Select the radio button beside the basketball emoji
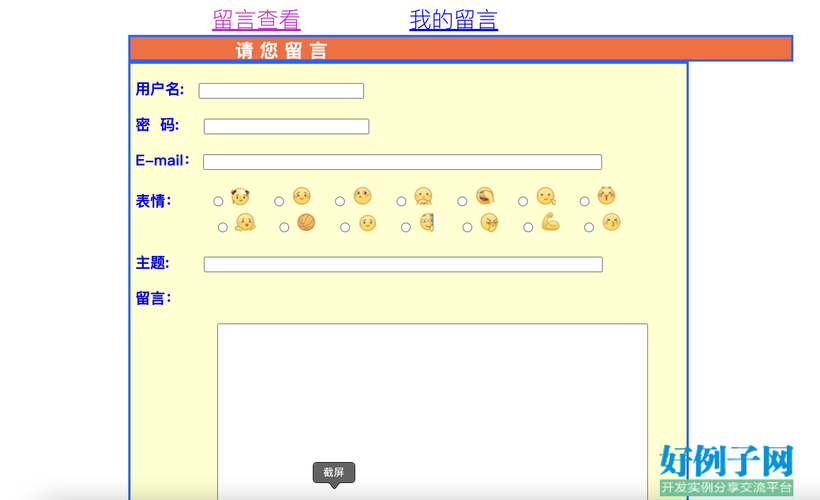Image resolution: width=820 pixels, height=500 pixels. tap(284, 228)
